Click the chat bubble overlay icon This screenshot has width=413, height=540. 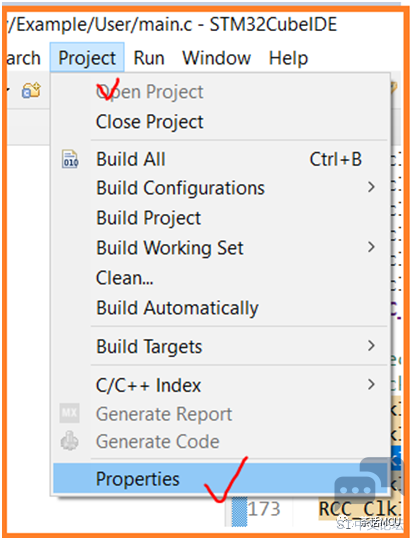pyautogui.click(x=365, y=484)
